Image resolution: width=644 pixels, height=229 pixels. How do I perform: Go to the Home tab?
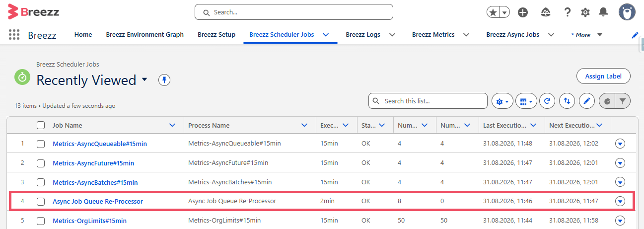83,35
